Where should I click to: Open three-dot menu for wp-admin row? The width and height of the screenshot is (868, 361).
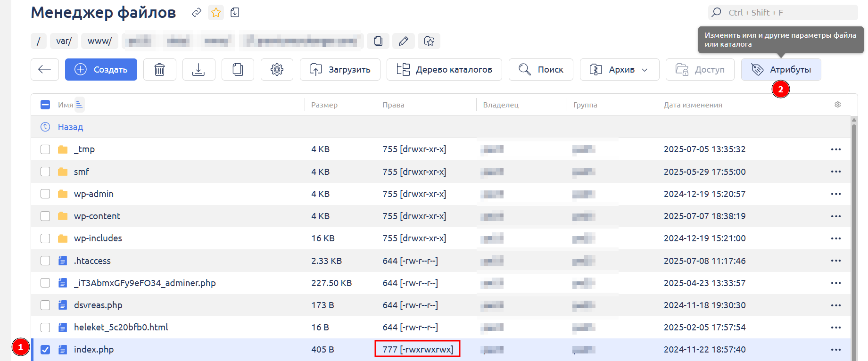[836, 194]
